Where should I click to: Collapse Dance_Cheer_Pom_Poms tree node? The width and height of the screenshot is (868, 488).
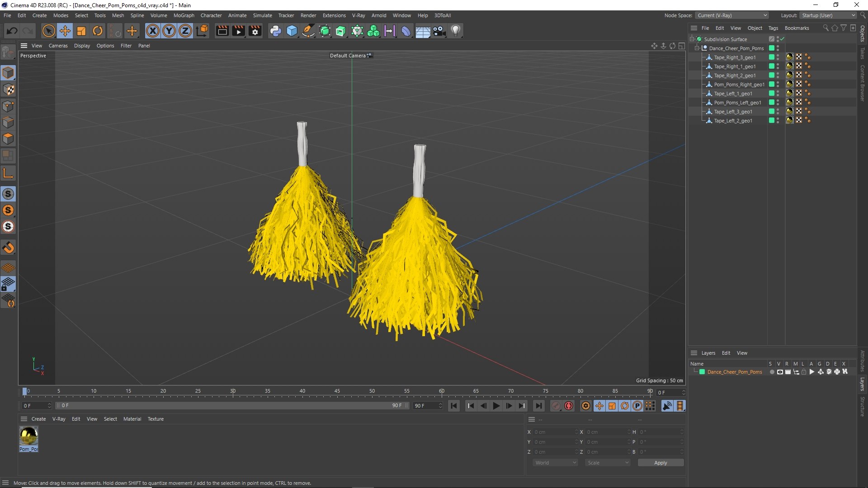pyautogui.click(x=697, y=48)
